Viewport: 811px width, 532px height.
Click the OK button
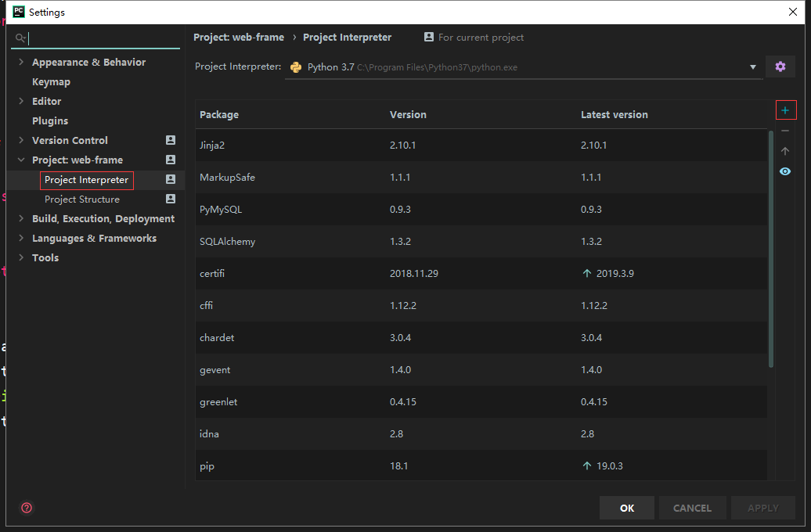(x=627, y=508)
